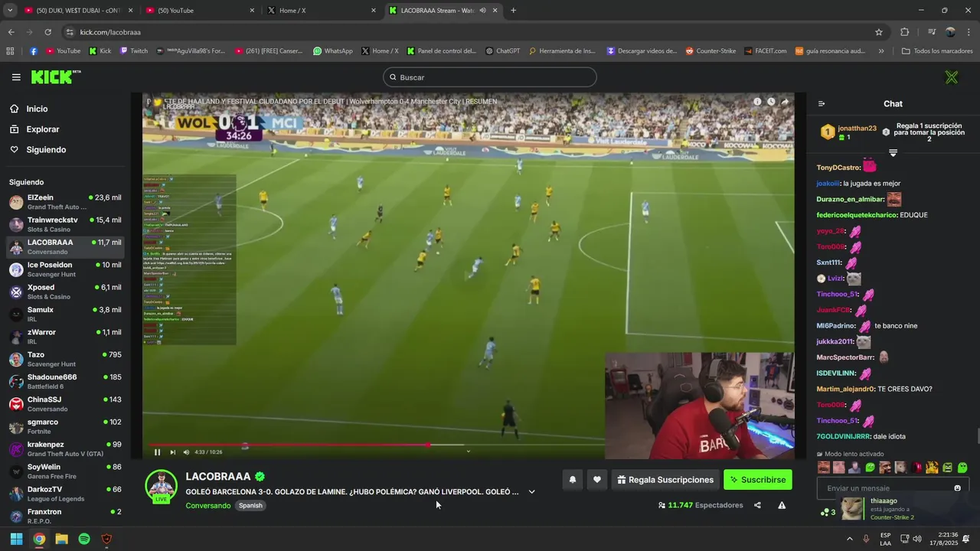Open the FACEIT.com bookmark
Image resolution: width=980 pixels, height=551 pixels.
[x=765, y=51]
